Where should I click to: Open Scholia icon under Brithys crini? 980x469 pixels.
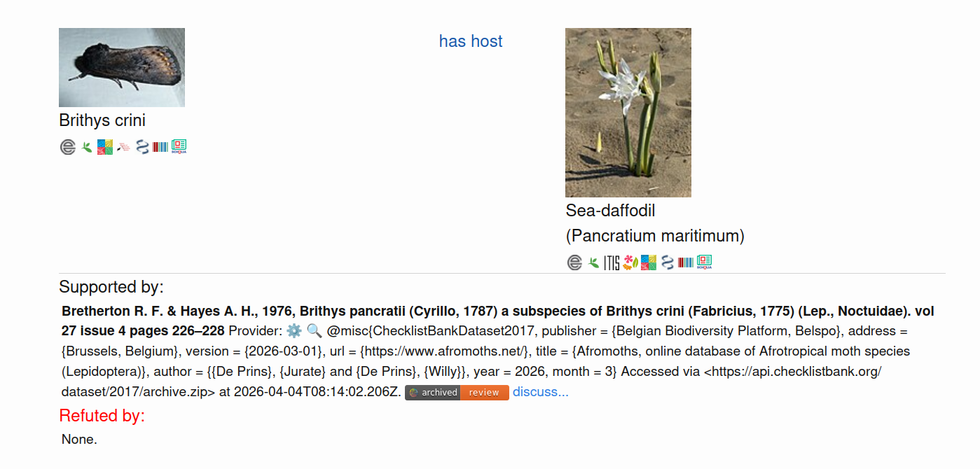pyautogui.click(x=179, y=147)
